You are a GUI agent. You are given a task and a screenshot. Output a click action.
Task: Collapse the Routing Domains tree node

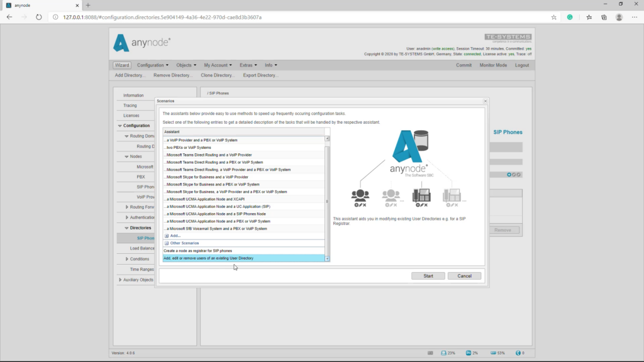[x=126, y=136]
